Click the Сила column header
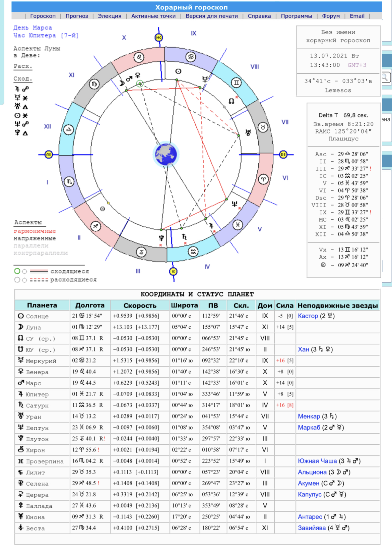392x551 pixels. [x=285, y=305]
